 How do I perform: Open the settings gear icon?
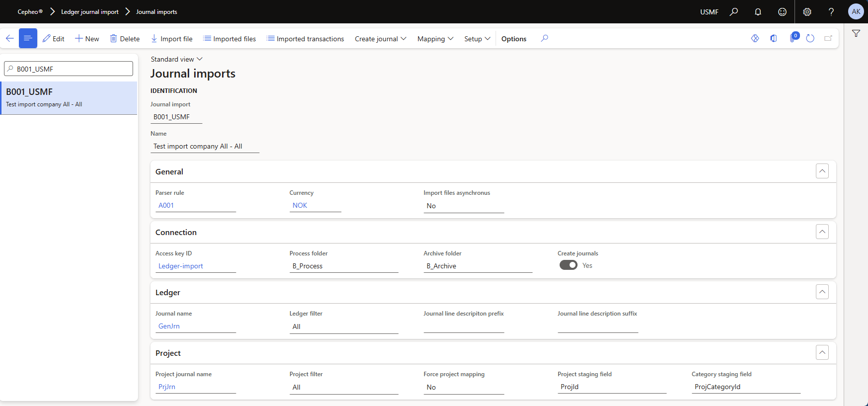tap(807, 12)
